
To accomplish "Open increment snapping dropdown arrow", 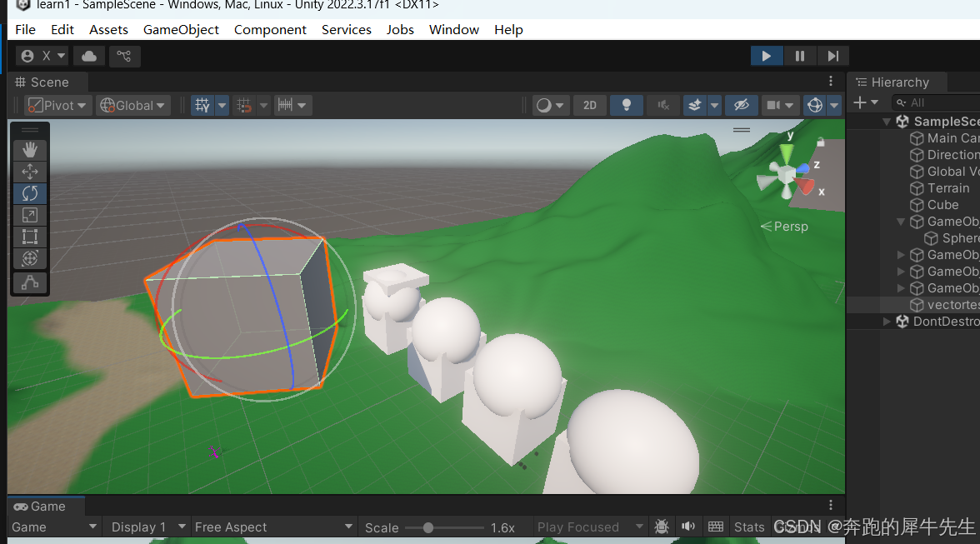I will click(302, 105).
